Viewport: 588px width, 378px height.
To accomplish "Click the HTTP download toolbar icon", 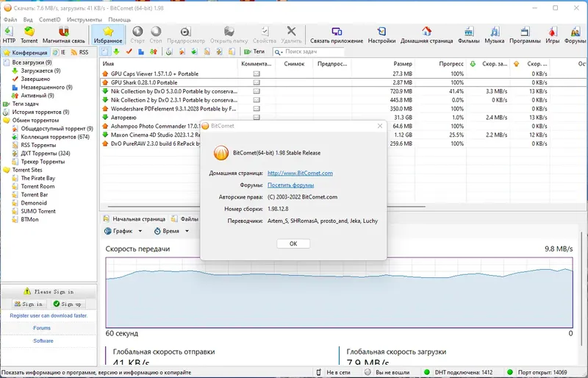I will coord(9,35).
